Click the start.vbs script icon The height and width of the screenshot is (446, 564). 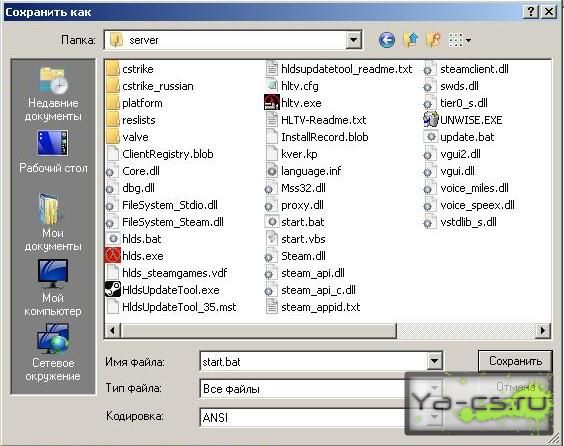pyautogui.click(x=272, y=239)
